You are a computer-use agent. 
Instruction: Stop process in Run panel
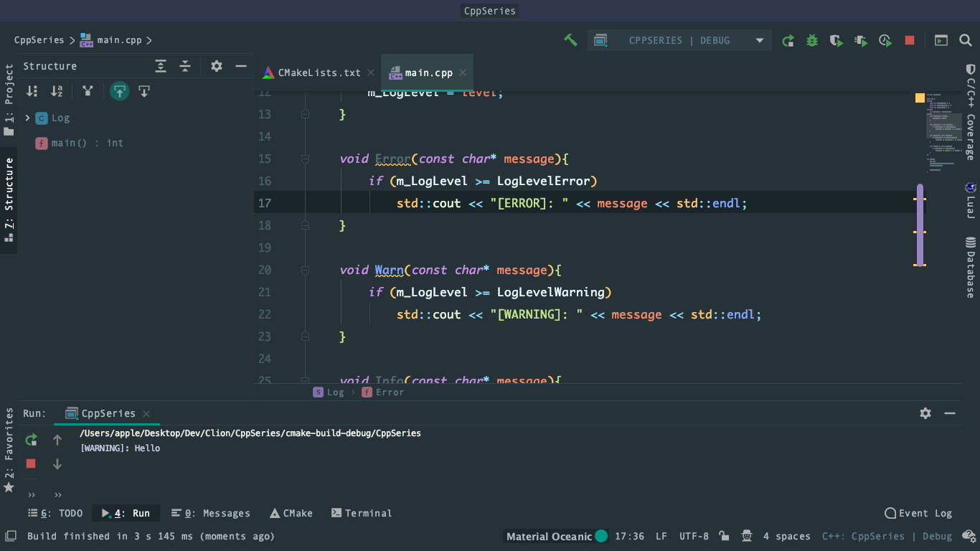tap(31, 463)
